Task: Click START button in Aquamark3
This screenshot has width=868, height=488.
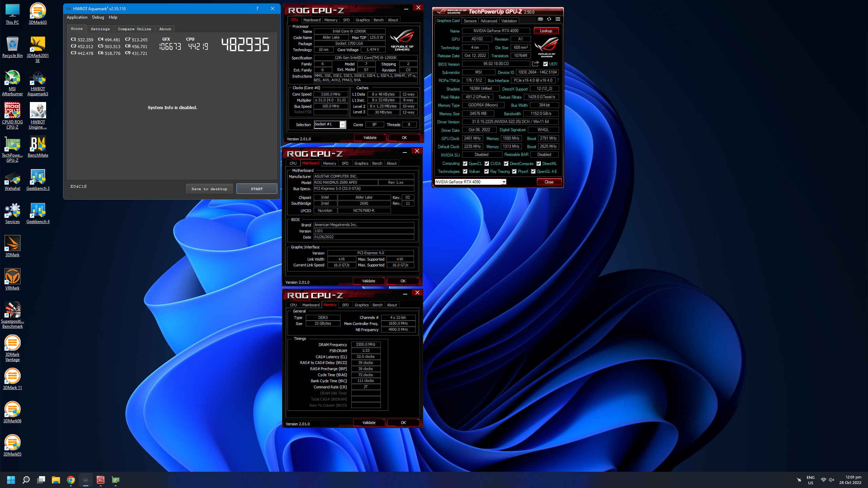Action: pyautogui.click(x=257, y=189)
